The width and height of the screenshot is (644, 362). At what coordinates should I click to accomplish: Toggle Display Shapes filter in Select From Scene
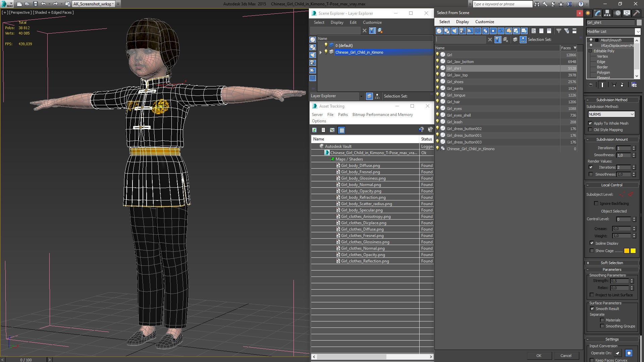point(447,31)
